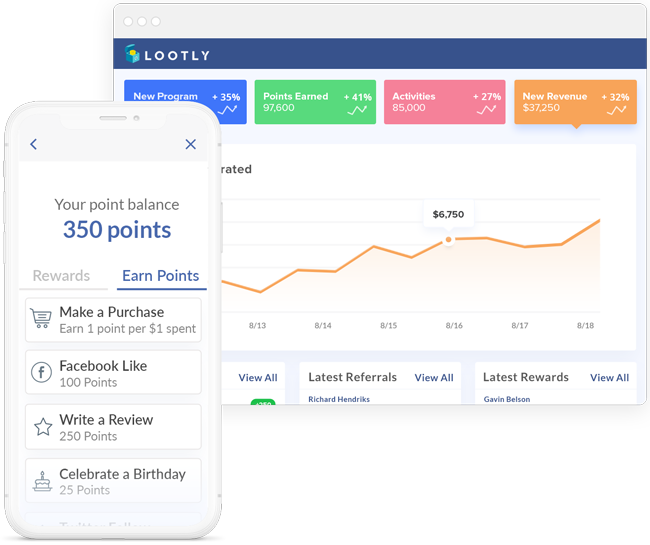Click trend icon on New Revenue card

click(616, 110)
